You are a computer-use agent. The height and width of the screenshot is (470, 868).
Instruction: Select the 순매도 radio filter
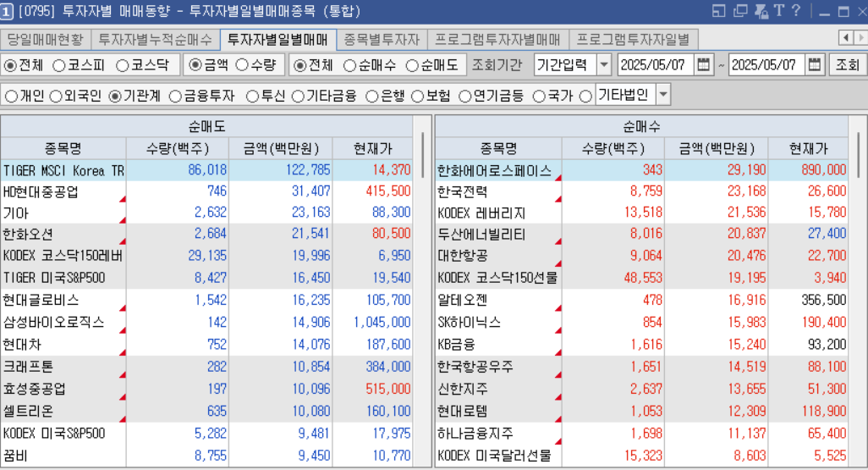pos(412,65)
